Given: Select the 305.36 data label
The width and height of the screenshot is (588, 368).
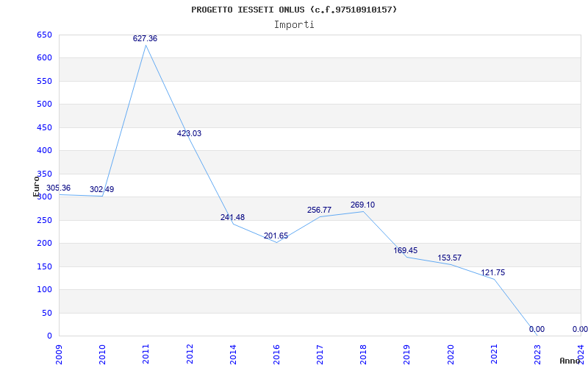Looking at the screenshot, I should [58, 188].
